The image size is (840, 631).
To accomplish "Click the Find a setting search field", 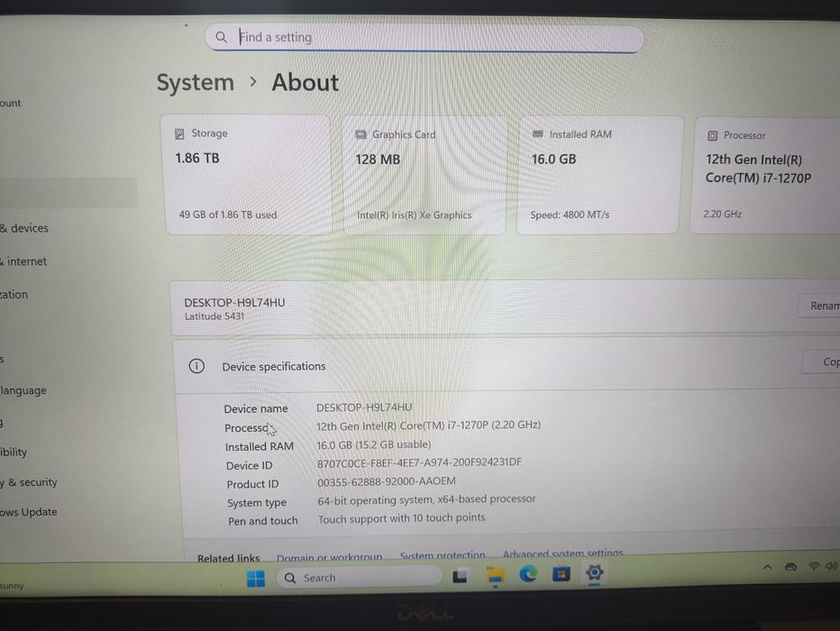I will pyautogui.click(x=425, y=38).
